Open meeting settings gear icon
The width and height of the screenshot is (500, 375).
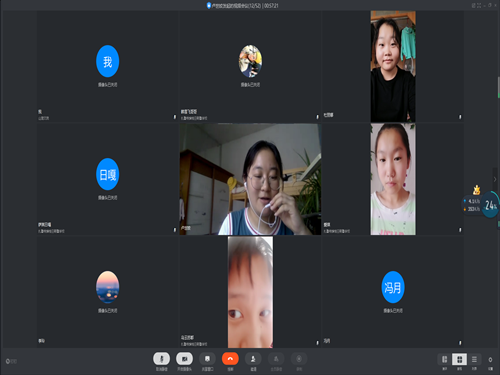click(490, 360)
